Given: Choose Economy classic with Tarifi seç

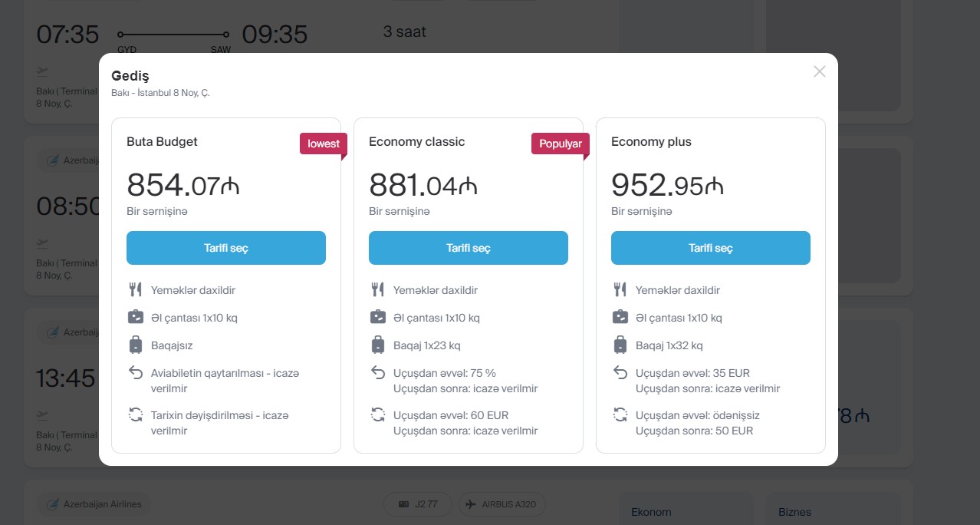Looking at the screenshot, I should click(x=469, y=248).
